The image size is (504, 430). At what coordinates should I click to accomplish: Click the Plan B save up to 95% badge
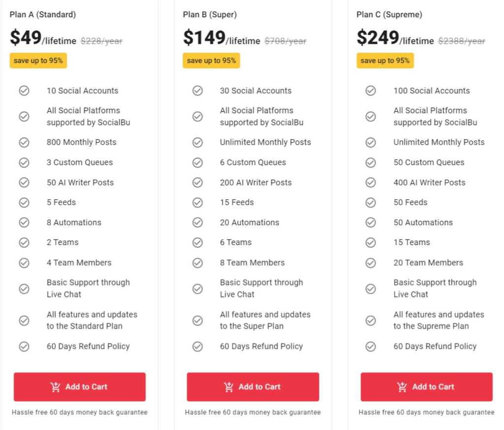[212, 61]
